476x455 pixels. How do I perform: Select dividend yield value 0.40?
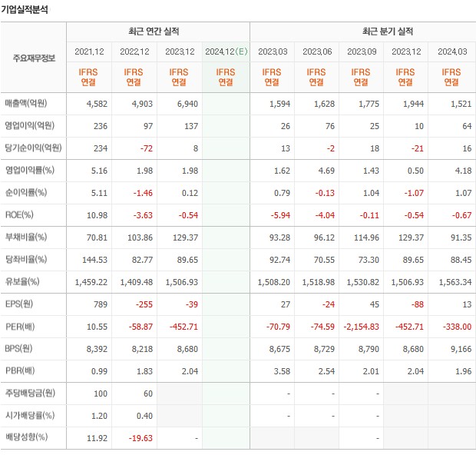144,416
